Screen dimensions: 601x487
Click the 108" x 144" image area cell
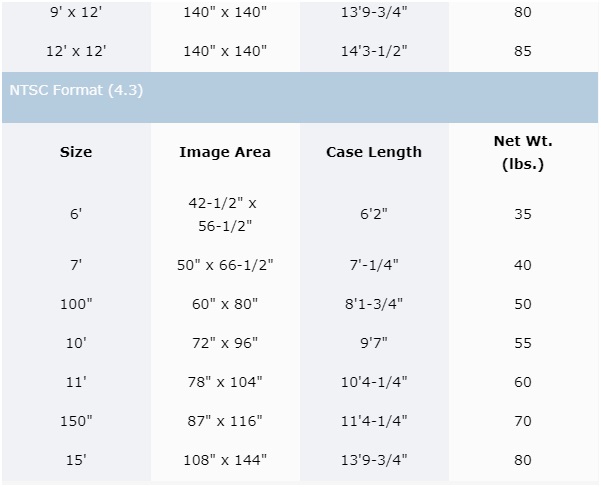(225, 460)
